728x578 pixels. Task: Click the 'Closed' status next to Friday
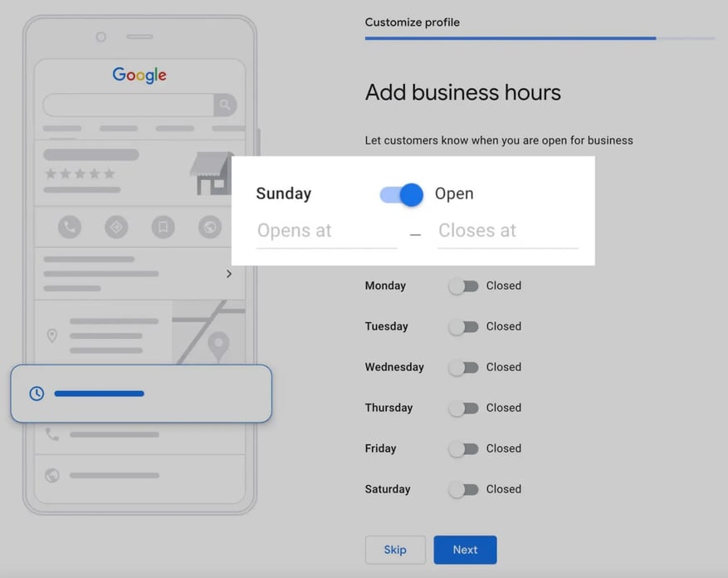[504, 448]
